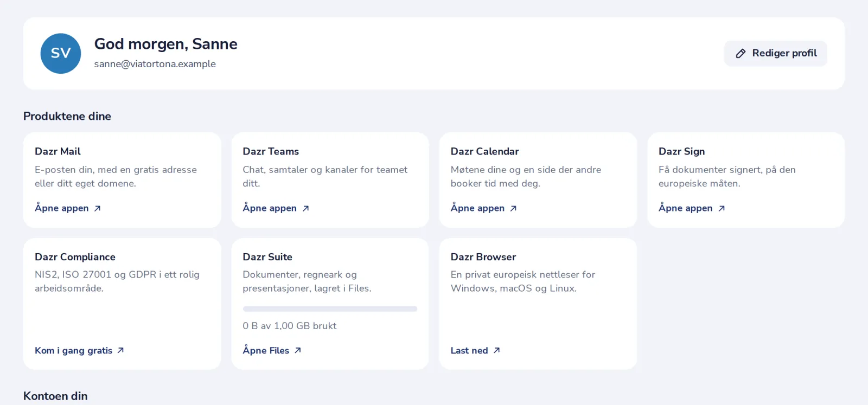Screen dimensions: 868x405
Task: Click the arrow icon next to Kom i gang gratis
Action: pos(121,350)
